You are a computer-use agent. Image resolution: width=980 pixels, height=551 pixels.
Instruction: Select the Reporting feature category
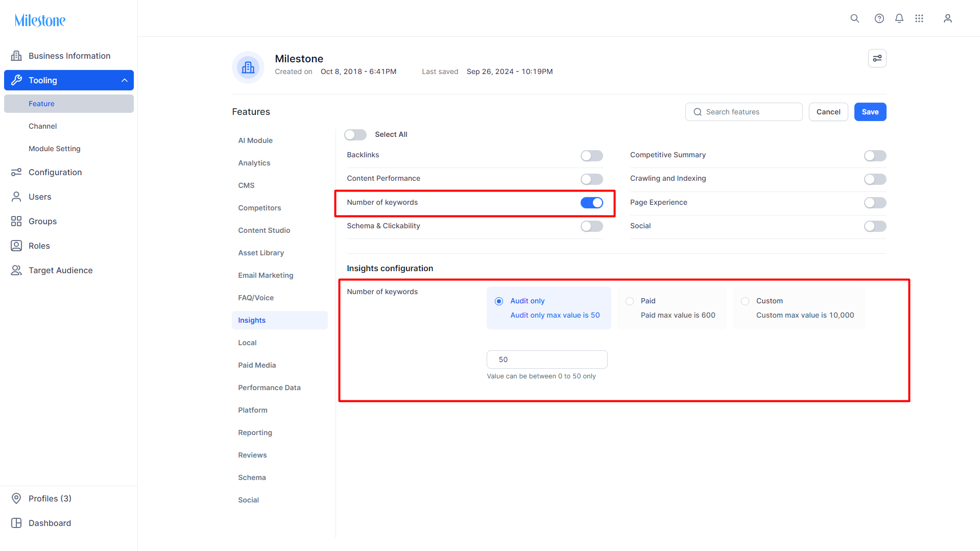280,433
